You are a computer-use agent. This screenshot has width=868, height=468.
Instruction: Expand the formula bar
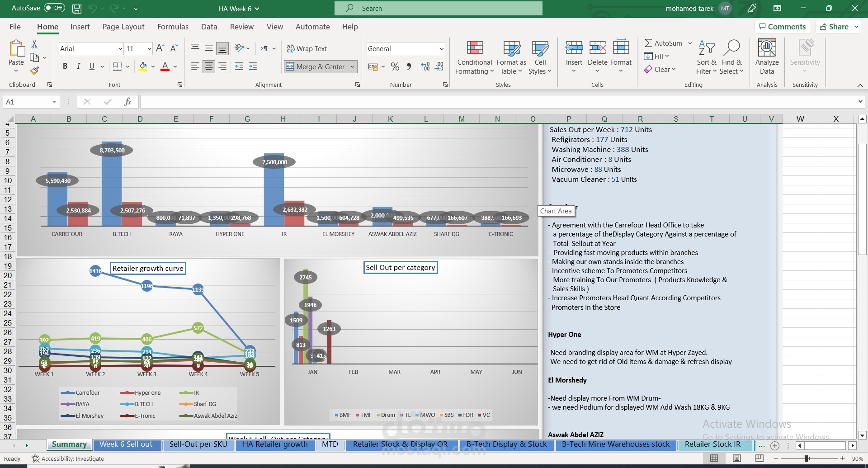[860, 102]
